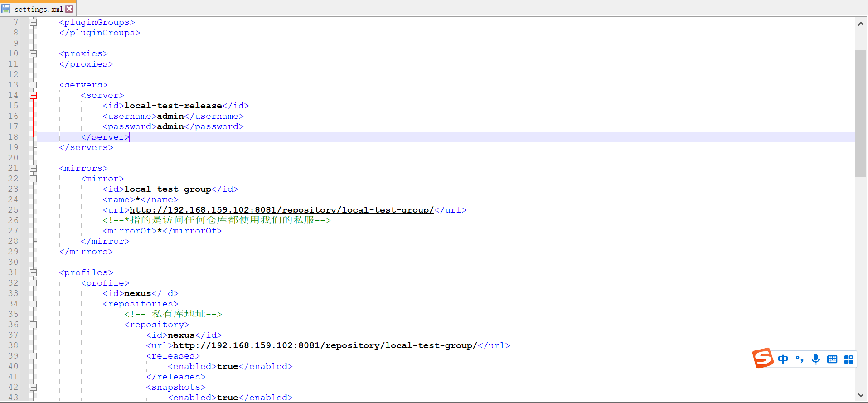Click line number 18 in the margin
The width and height of the screenshot is (868, 403).
pyautogui.click(x=13, y=137)
